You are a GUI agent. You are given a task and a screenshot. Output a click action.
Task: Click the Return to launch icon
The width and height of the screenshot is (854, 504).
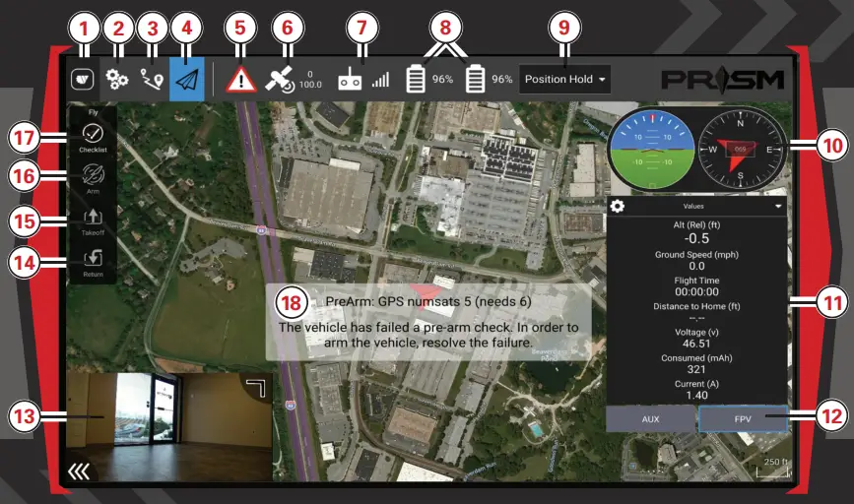coord(93,262)
